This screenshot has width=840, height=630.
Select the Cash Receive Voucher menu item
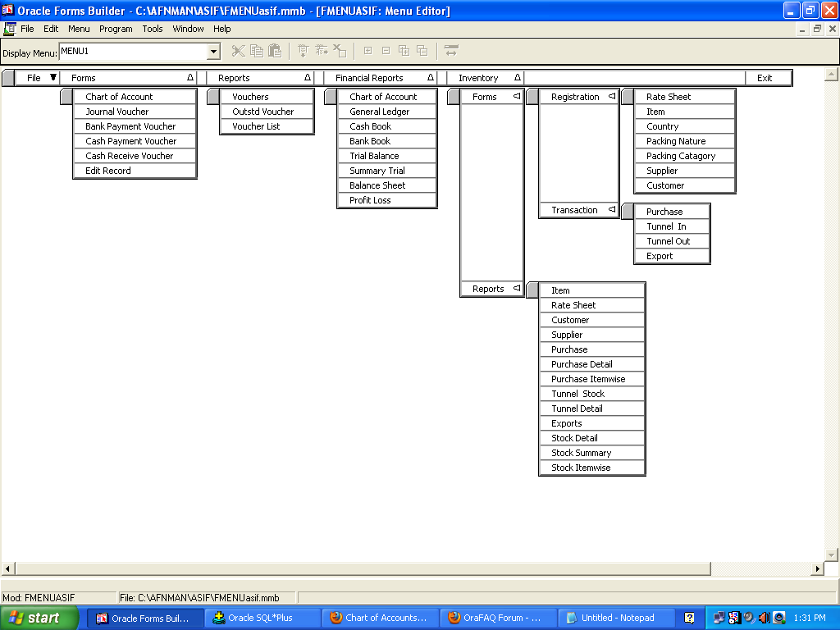(x=135, y=156)
